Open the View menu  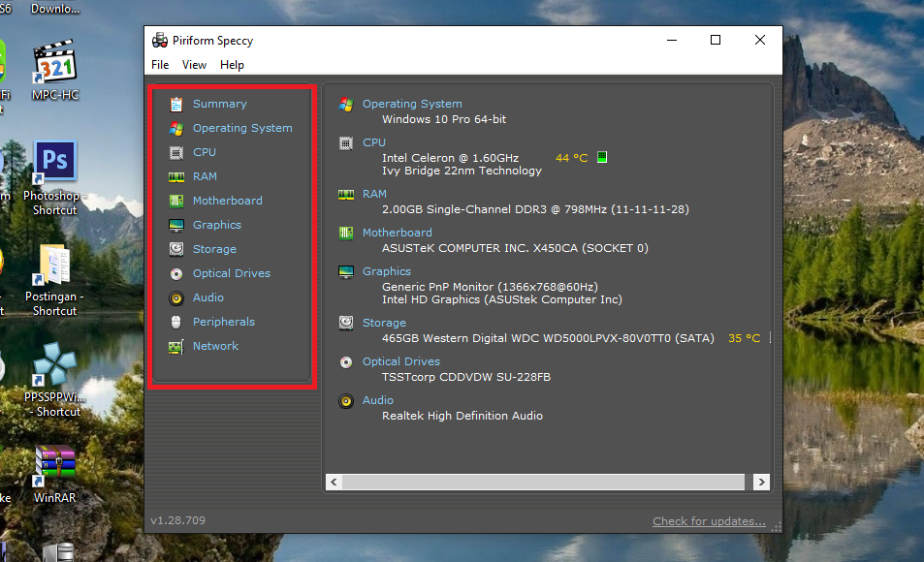pos(194,65)
